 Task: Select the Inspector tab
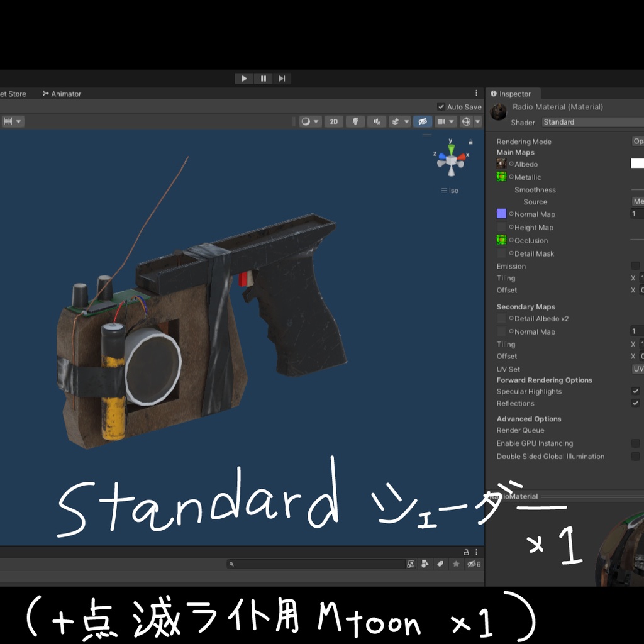pos(511,94)
